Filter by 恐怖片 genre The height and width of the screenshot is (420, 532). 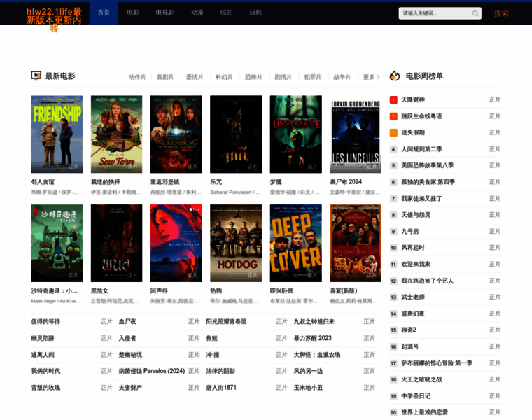254,78
